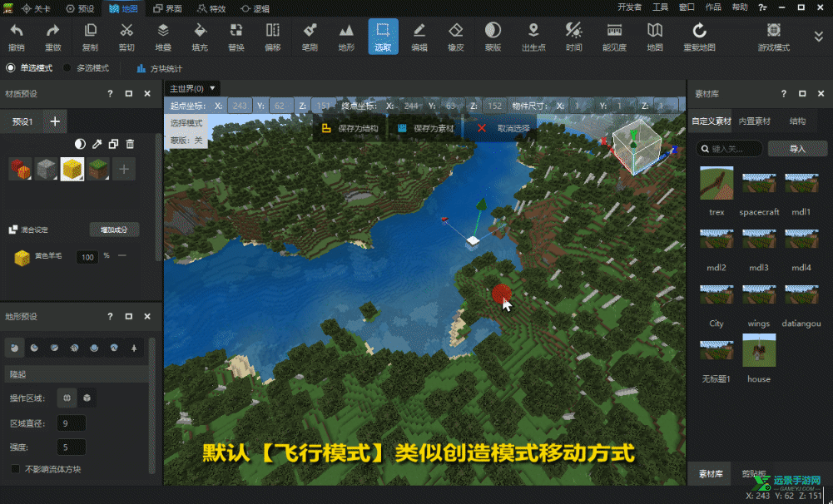
Task: Select the 地形 terrain tool
Action: [346, 37]
